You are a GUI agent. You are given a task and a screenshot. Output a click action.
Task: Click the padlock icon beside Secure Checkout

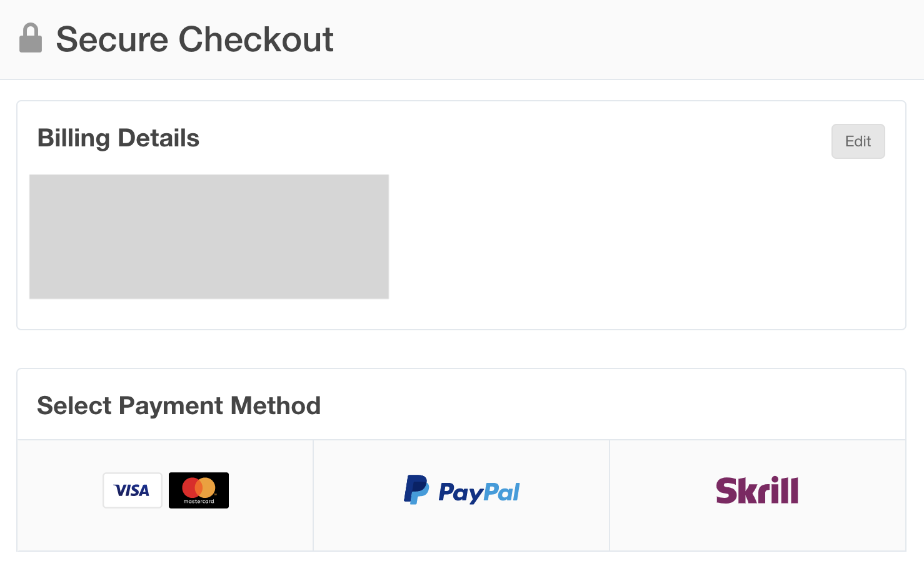31,38
